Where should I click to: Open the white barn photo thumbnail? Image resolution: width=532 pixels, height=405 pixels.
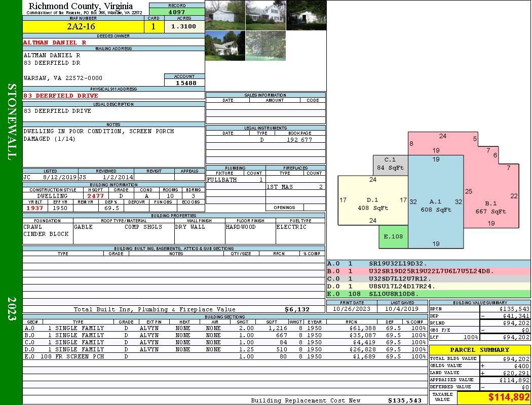click(x=225, y=15)
